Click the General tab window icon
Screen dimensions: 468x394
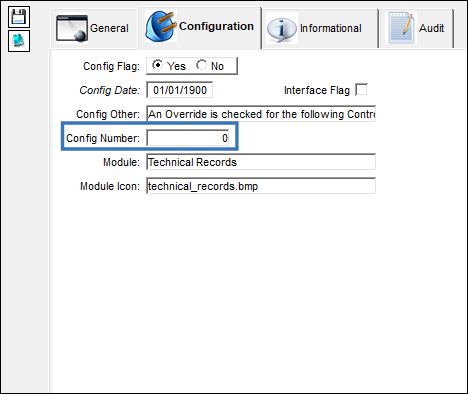[72, 28]
